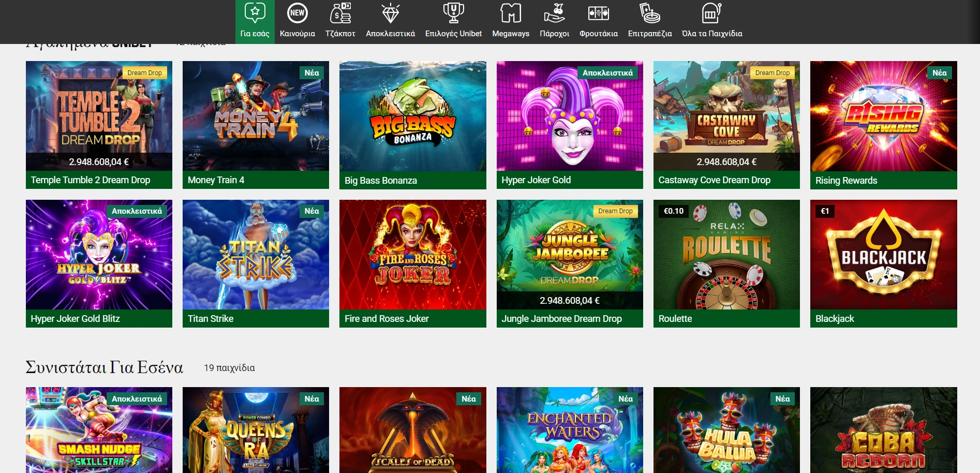Image resolution: width=980 pixels, height=473 pixels.
Task: Launch the Money Train 4 game tile
Action: point(256,125)
